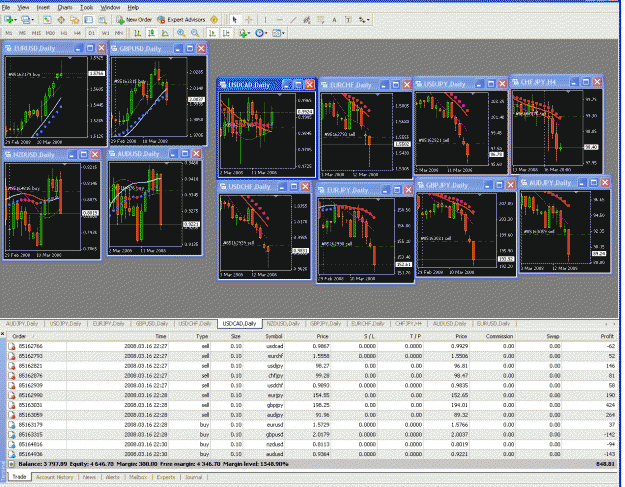Open the Window menu
Viewport: 625px width, 487px height.
pos(110,8)
